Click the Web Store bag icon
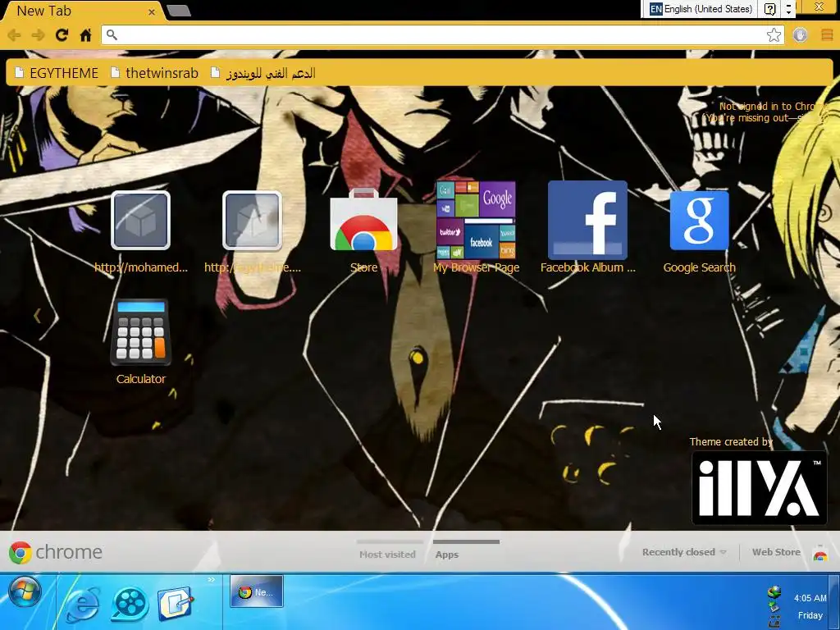The width and height of the screenshot is (840, 630). click(819, 552)
